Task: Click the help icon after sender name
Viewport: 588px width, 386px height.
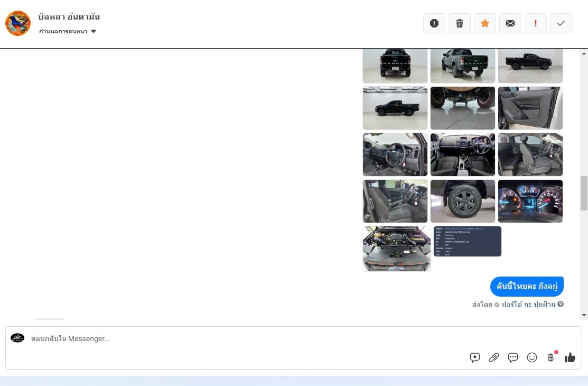Action: pos(560,304)
